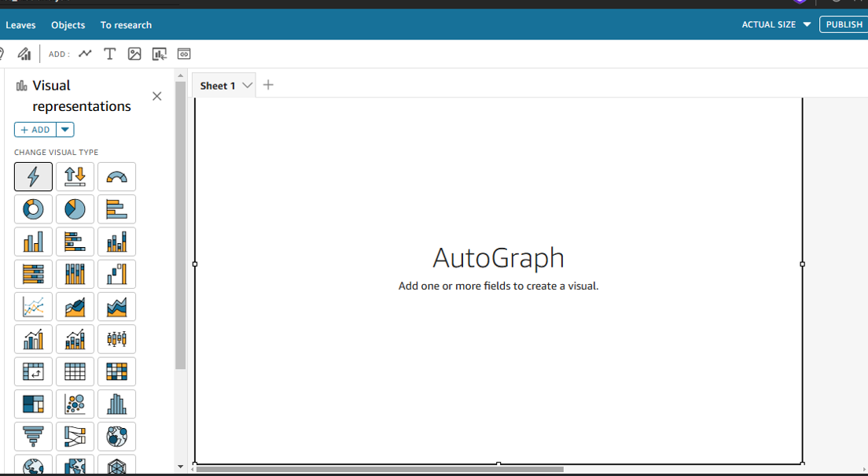This screenshot has width=868, height=476.
Task: Pick the heat map visual type
Action: point(116,371)
